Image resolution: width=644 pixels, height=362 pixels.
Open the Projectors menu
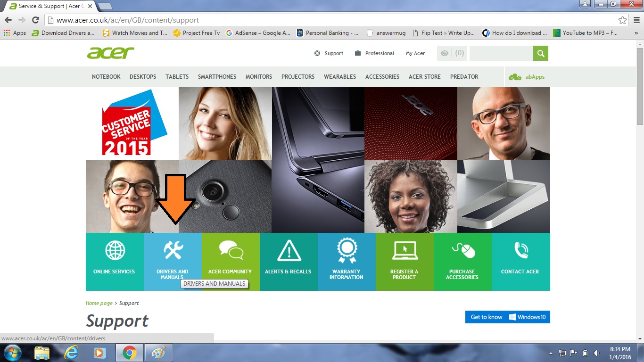[298, 77]
